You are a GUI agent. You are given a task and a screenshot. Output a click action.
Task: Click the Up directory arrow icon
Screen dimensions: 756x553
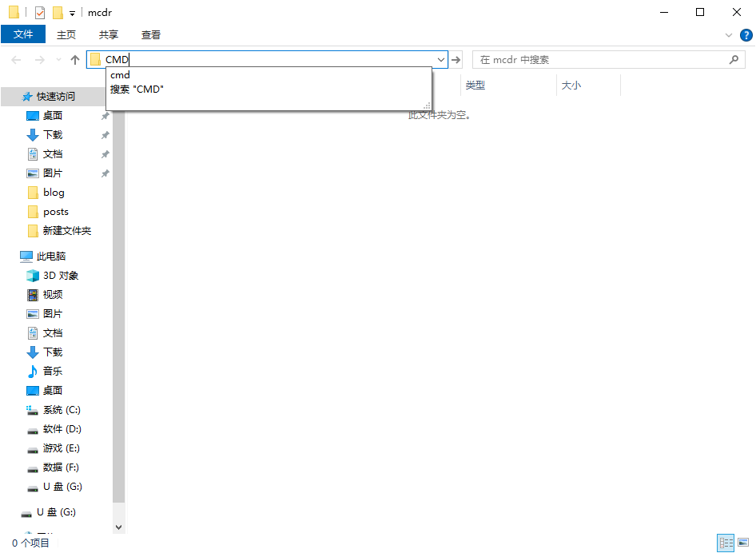[x=75, y=60]
